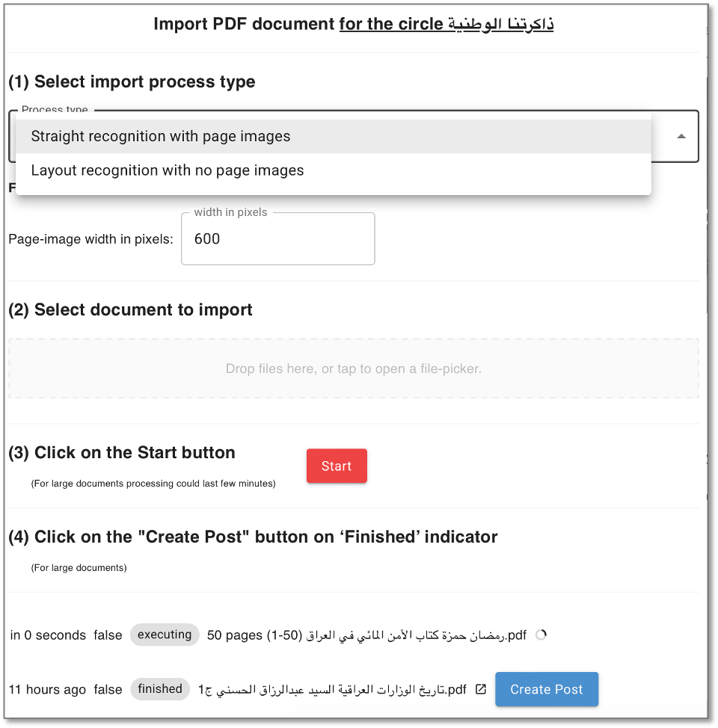This screenshot has height=728, width=718.
Task: Click the Process type dropdown arrow
Action: pyautogui.click(x=681, y=136)
